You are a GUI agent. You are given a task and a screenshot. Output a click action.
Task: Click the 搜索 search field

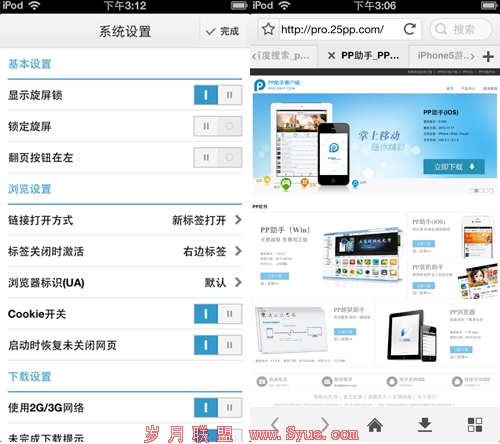461,29
